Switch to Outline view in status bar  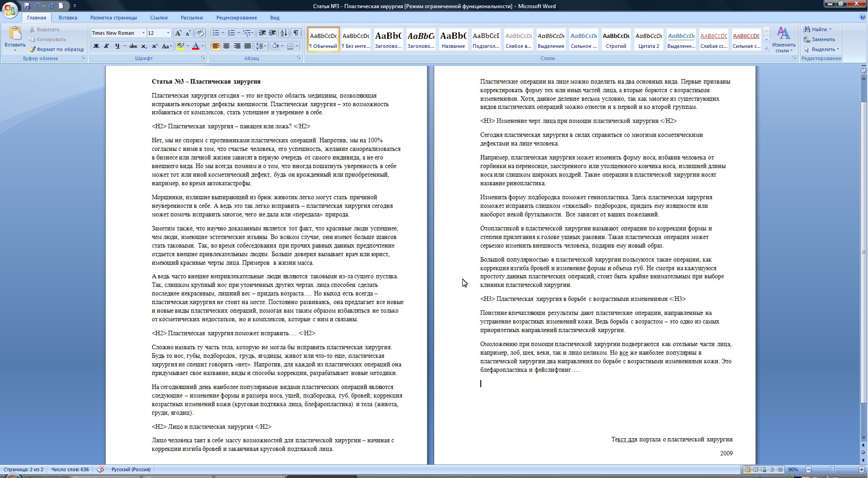(772, 469)
